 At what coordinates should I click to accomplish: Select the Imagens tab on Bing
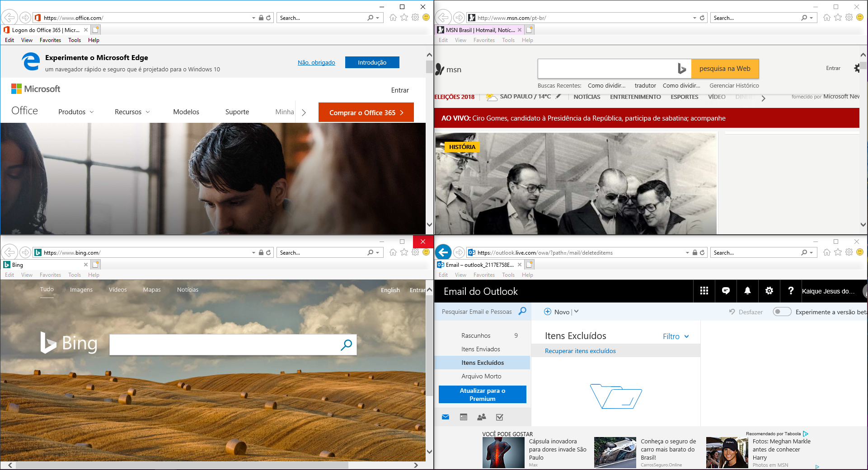click(x=81, y=290)
